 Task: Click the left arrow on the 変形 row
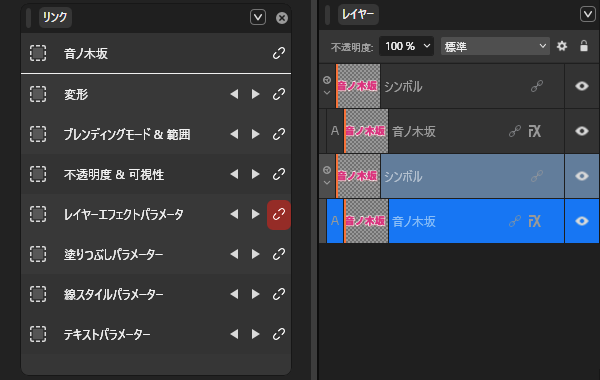coord(234,94)
